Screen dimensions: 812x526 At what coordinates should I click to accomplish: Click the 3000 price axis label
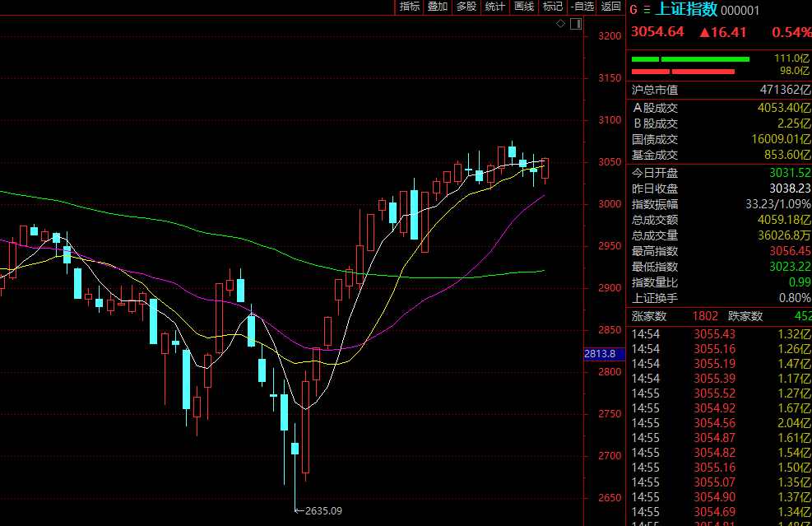[610, 203]
